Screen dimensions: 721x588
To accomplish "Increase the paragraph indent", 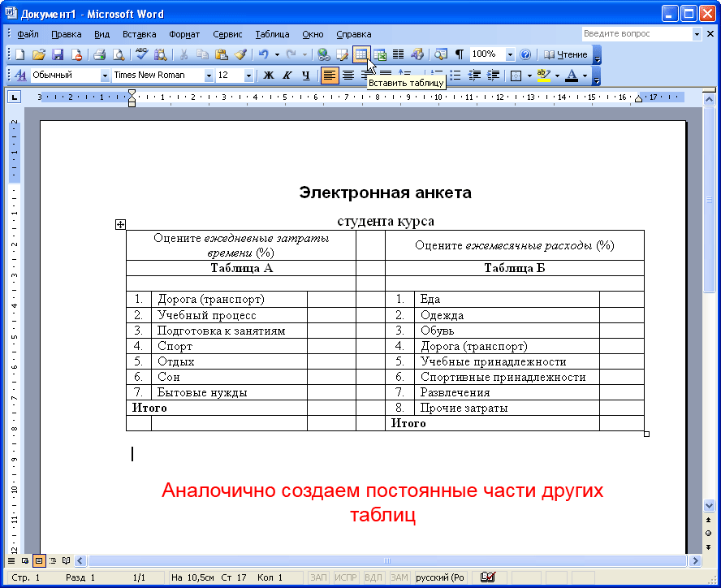I will click(493, 75).
